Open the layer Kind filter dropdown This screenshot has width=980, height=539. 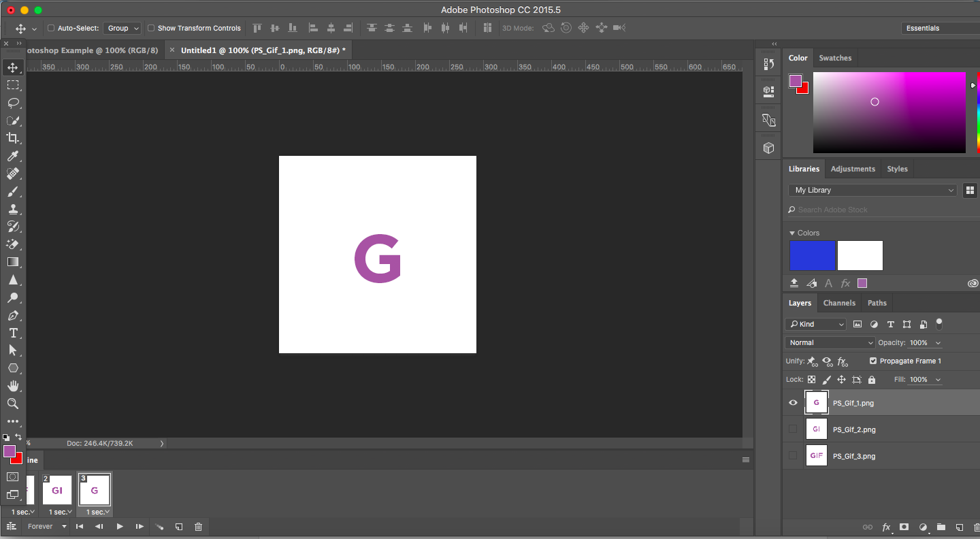tap(816, 324)
